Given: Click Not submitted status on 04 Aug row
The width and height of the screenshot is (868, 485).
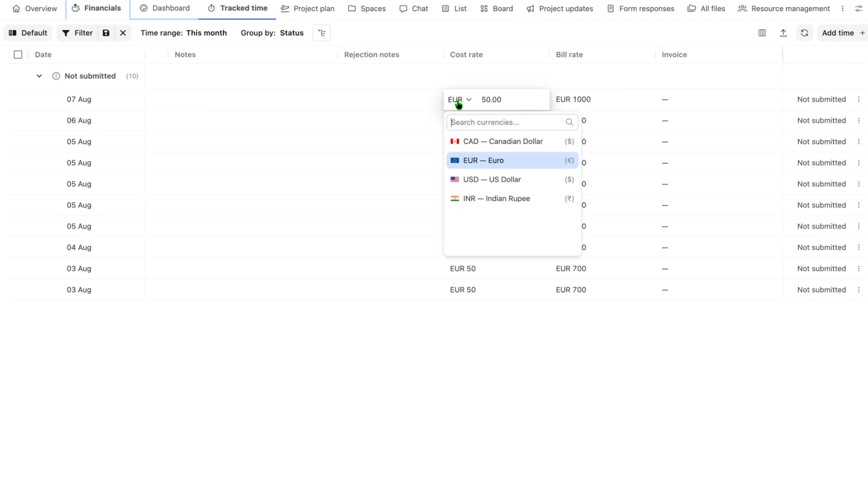Looking at the screenshot, I should pos(821,247).
